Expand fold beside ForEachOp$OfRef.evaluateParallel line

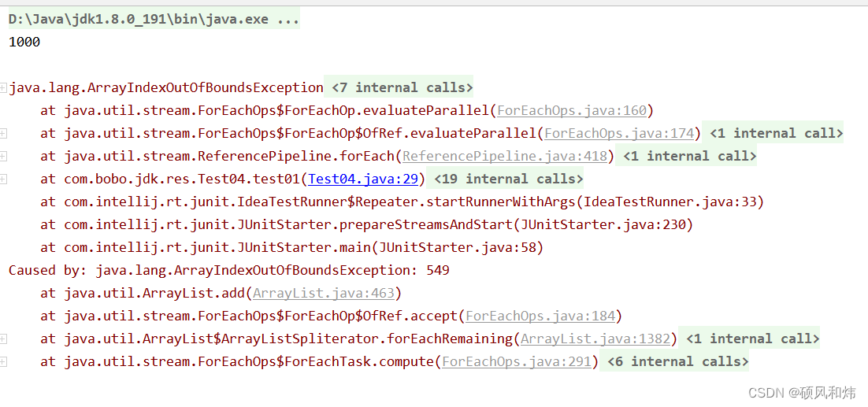pos(3,133)
